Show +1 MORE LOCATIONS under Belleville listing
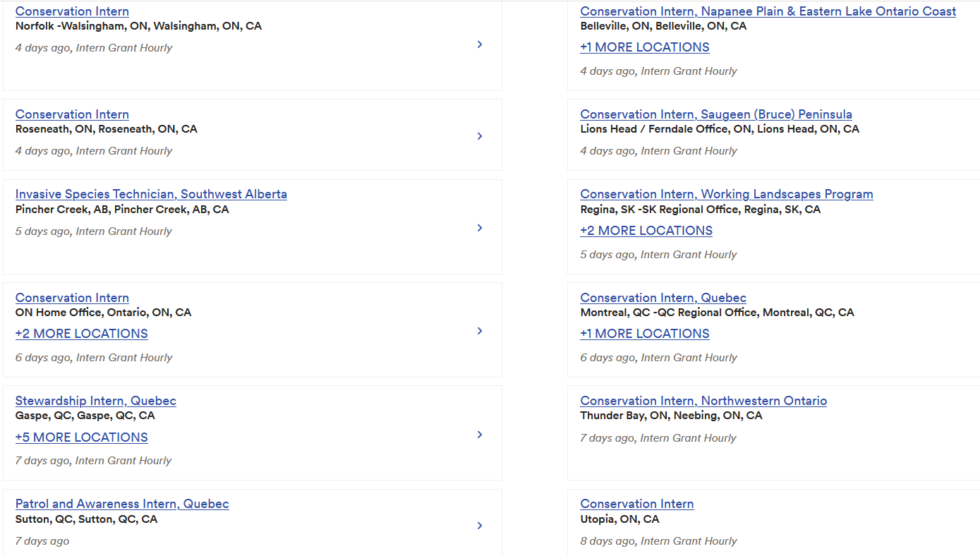The width and height of the screenshot is (980, 556). (645, 47)
